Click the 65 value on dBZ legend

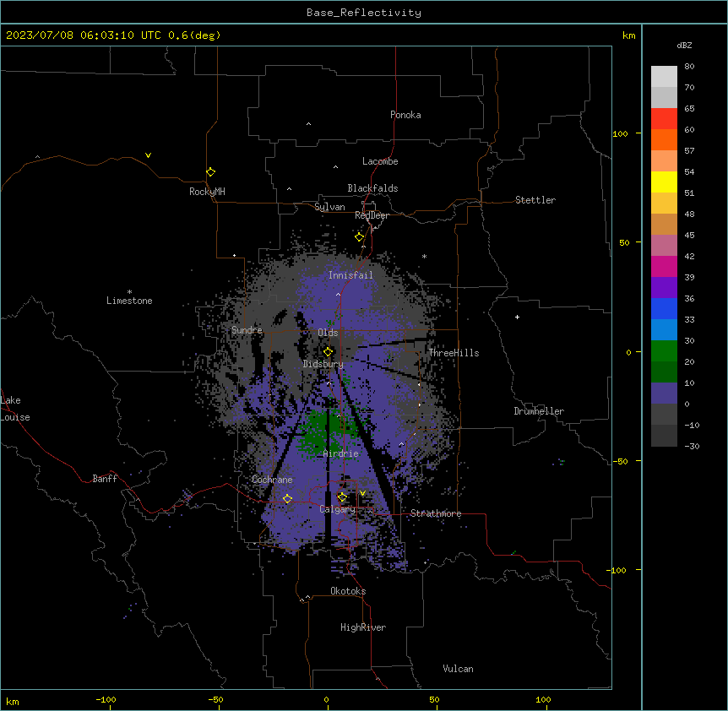pos(689,109)
